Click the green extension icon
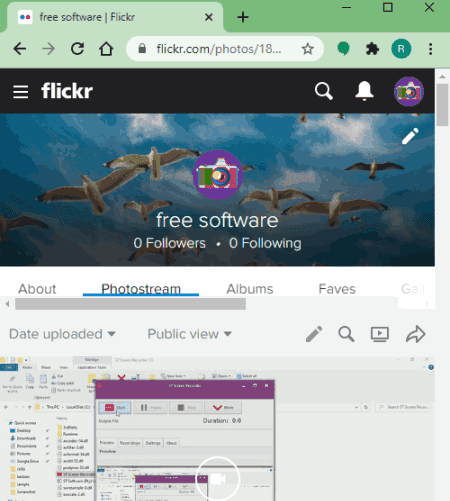450x501 pixels. 343,49
